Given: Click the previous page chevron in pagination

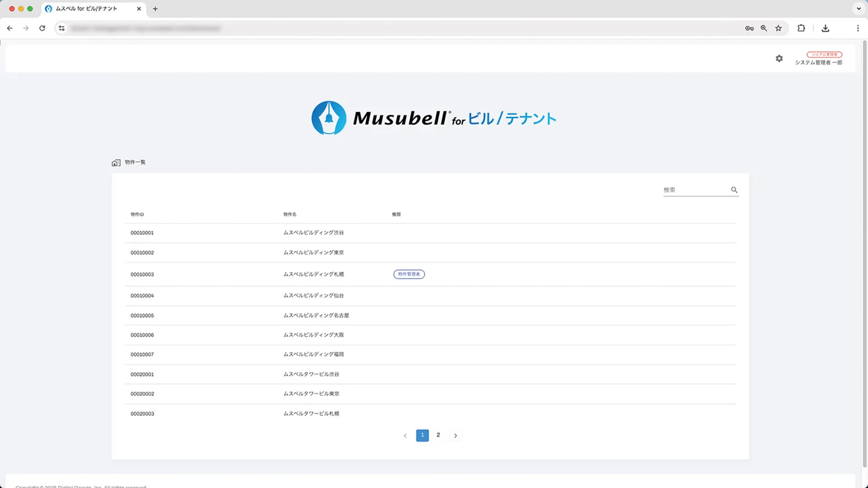Looking at the screenshot, I should click(405, 435).
